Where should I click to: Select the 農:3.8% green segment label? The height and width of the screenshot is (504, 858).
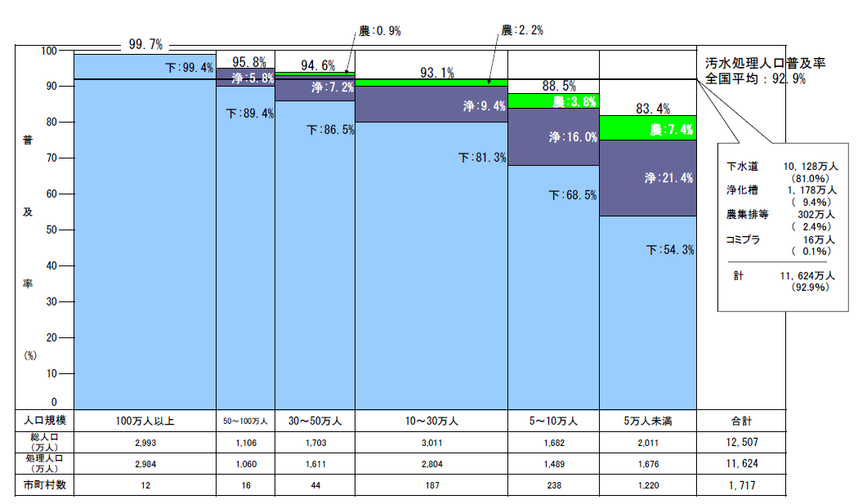pos(574,102)
